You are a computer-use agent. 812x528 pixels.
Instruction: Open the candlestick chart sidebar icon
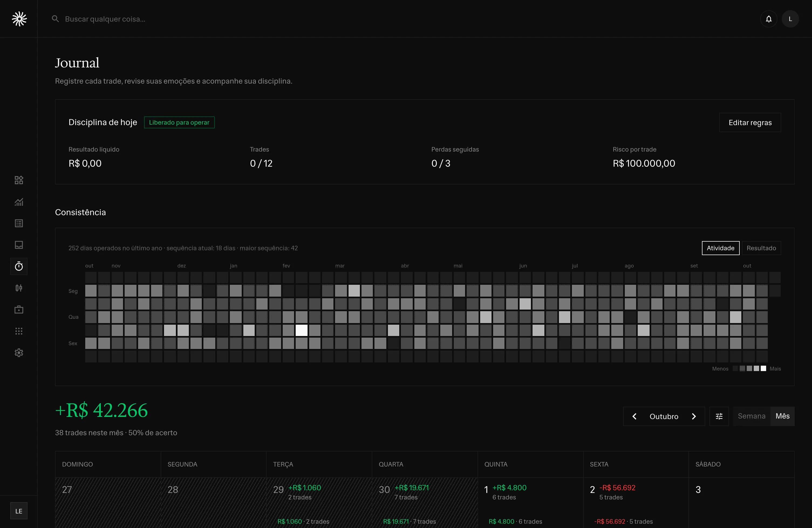[x=19, y=288]
